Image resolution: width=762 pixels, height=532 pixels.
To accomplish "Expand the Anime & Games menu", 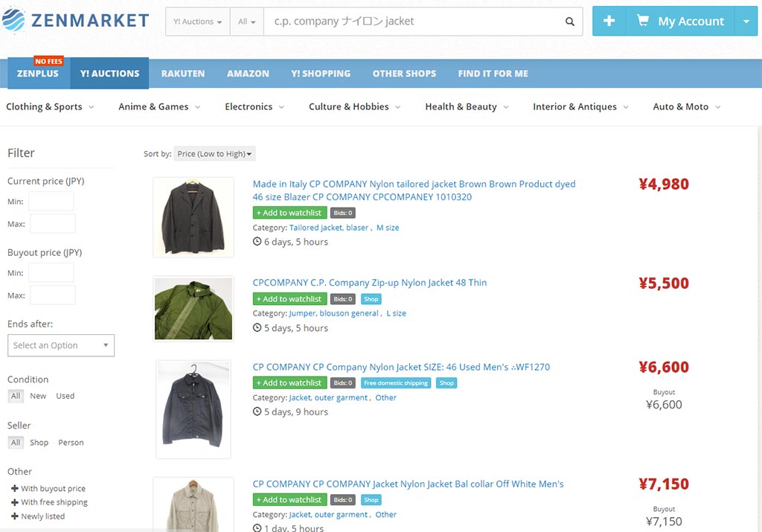I will (159, 107).
